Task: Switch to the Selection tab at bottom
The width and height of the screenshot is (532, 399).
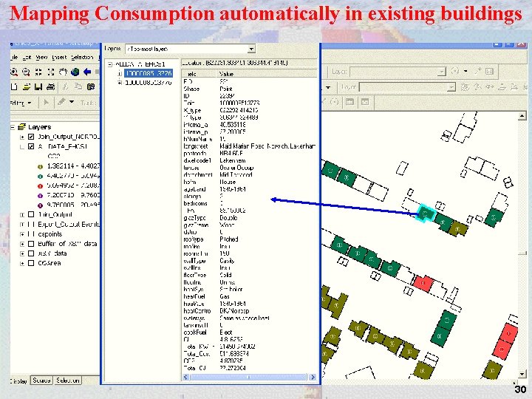Action: click(x=67, y=381)
